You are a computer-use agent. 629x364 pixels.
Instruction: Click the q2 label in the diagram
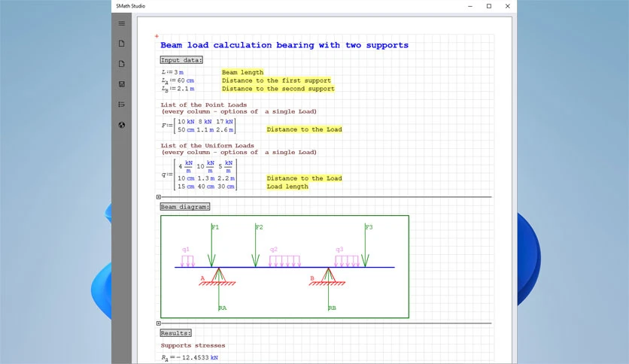[274, 250]
